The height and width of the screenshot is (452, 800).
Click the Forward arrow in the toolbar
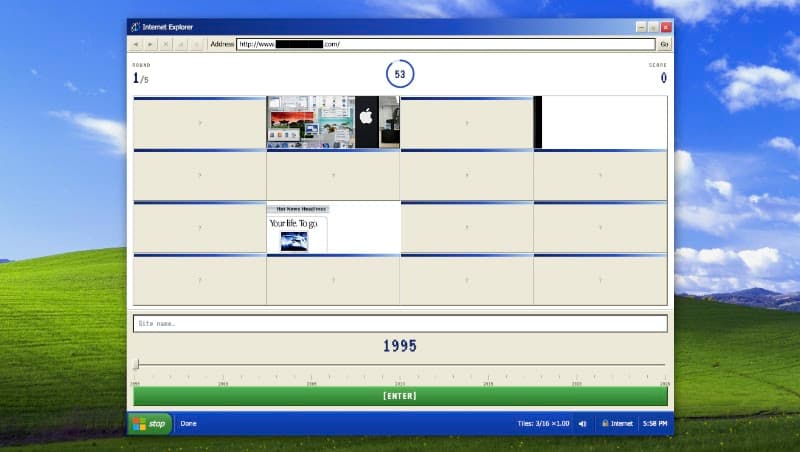[151, 44]
